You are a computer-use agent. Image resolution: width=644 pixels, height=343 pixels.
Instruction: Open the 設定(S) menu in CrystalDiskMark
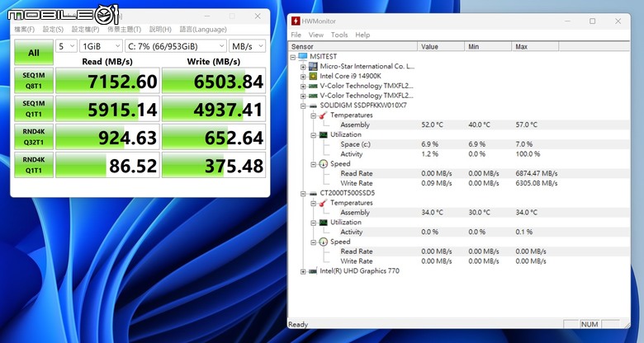53,30
